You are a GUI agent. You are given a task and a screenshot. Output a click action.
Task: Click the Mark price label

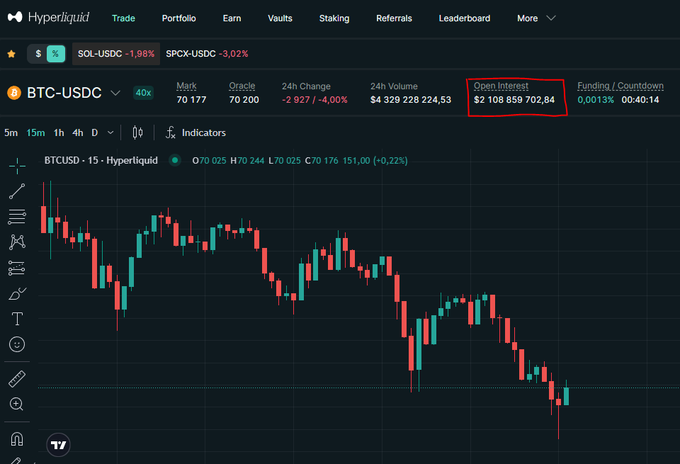coord(186,86)
